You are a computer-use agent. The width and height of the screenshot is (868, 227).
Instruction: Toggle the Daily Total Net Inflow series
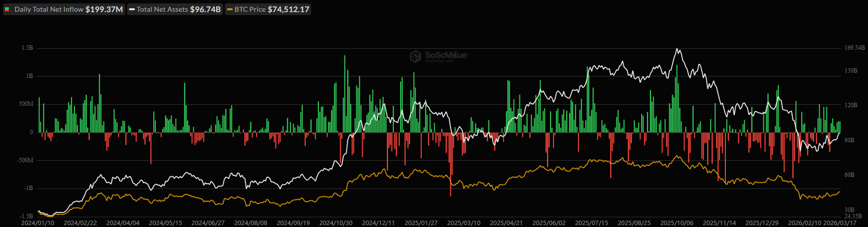49,10
